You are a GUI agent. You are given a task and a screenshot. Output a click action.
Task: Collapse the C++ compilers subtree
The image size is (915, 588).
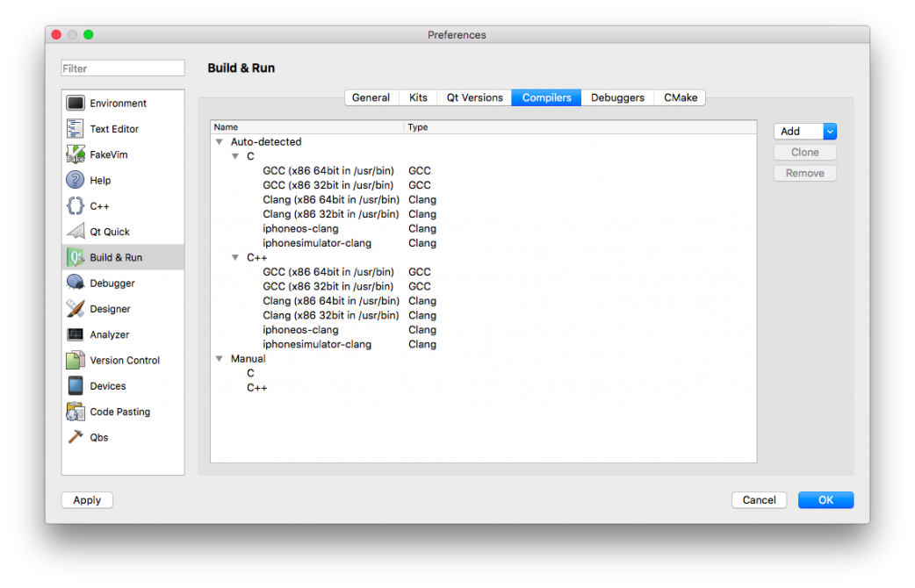click(235, 258)
